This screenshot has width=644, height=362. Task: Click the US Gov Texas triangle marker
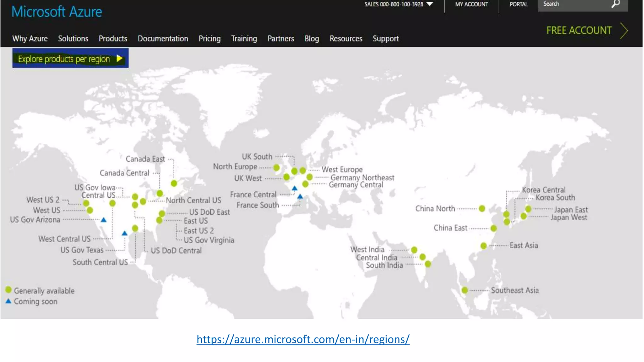125,233
